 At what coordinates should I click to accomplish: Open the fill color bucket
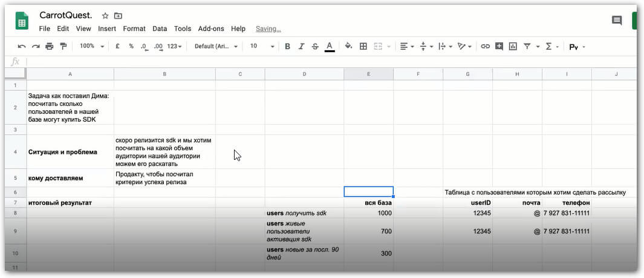(x=348, y=46)
